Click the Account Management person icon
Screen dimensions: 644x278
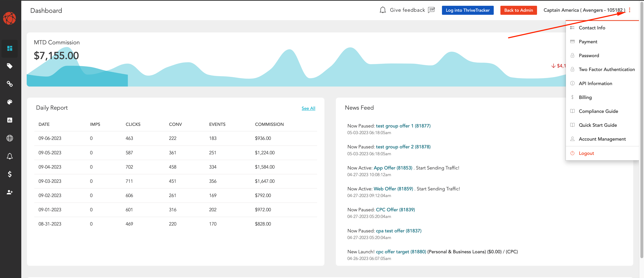tap(572, 139)
